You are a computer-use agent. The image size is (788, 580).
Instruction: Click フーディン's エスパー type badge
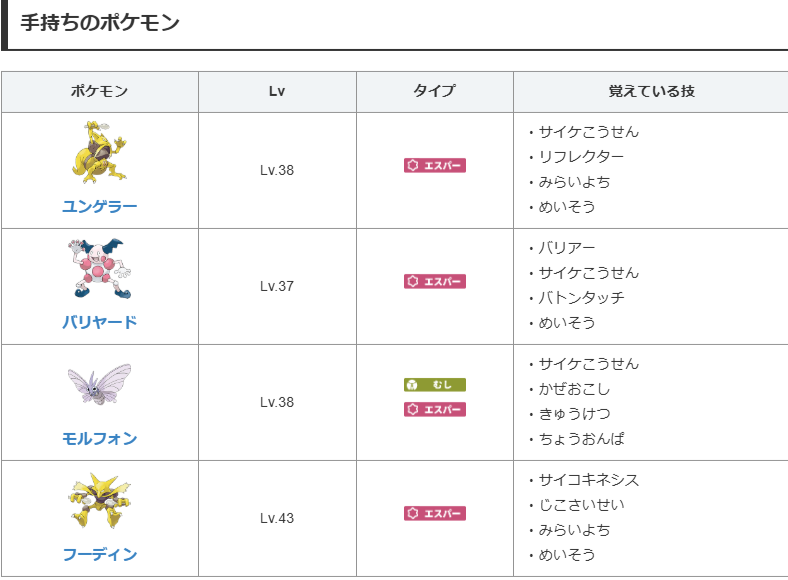tap(435, 514)
